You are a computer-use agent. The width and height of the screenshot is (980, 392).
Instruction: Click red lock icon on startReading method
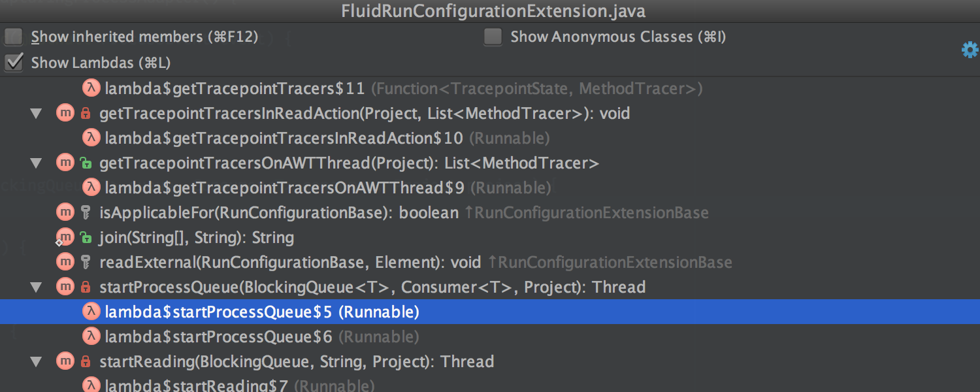point(86,362)
